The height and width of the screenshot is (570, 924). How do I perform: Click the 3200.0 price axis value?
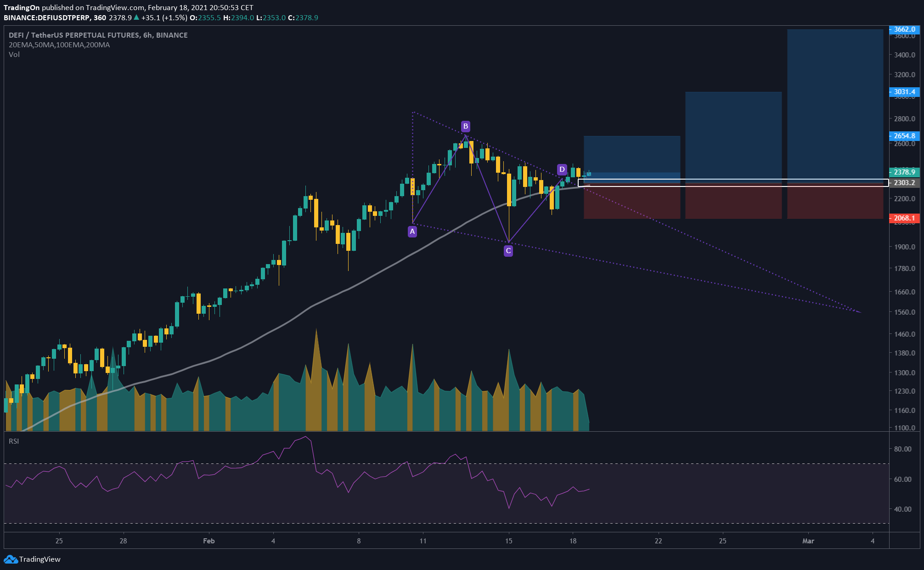pos(905,75)
